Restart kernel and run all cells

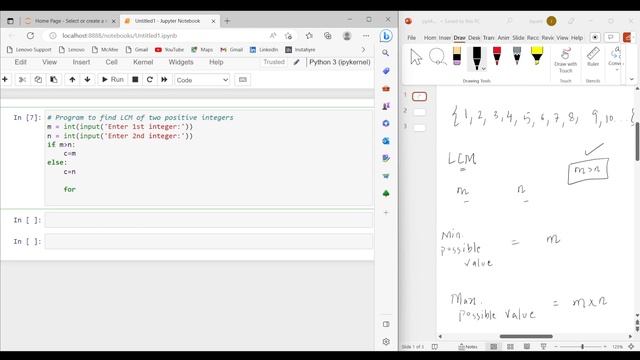[x=164, y=80]
